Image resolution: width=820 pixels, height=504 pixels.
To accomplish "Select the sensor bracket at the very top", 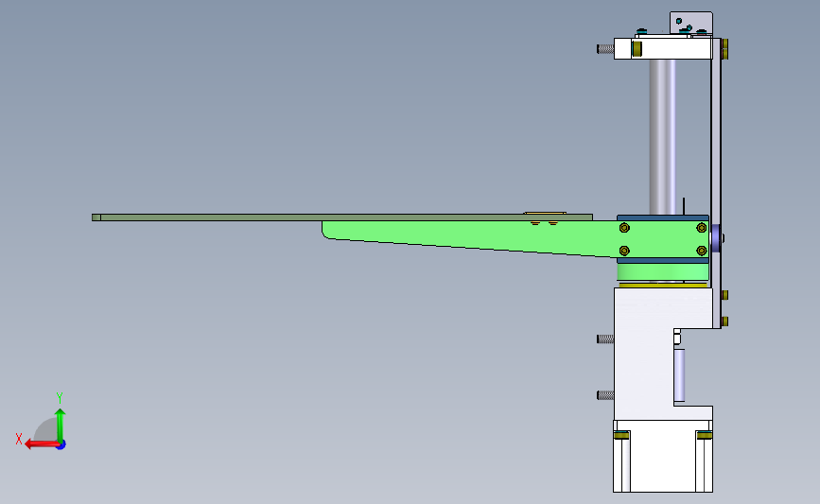I will coord(691,23).
